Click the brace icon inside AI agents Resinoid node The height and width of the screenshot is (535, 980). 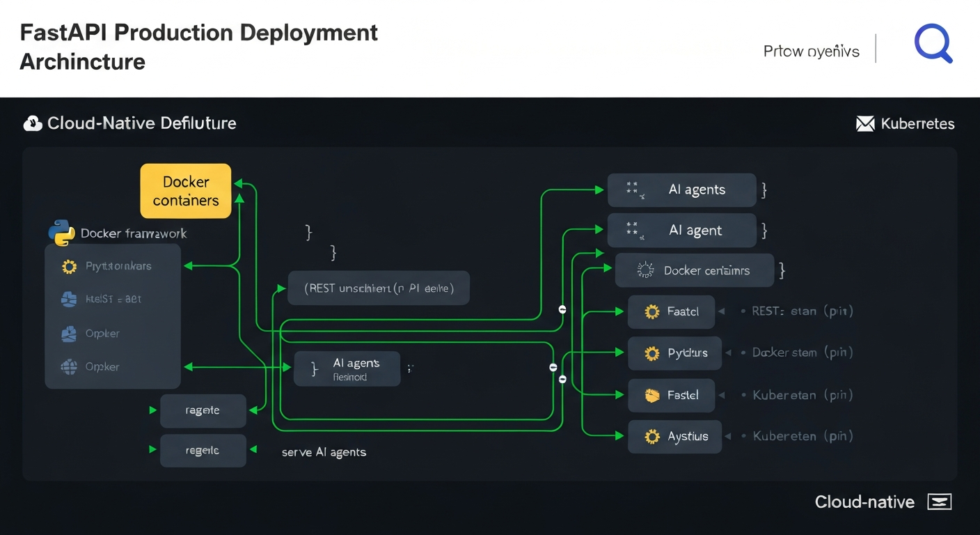[314, 368]
